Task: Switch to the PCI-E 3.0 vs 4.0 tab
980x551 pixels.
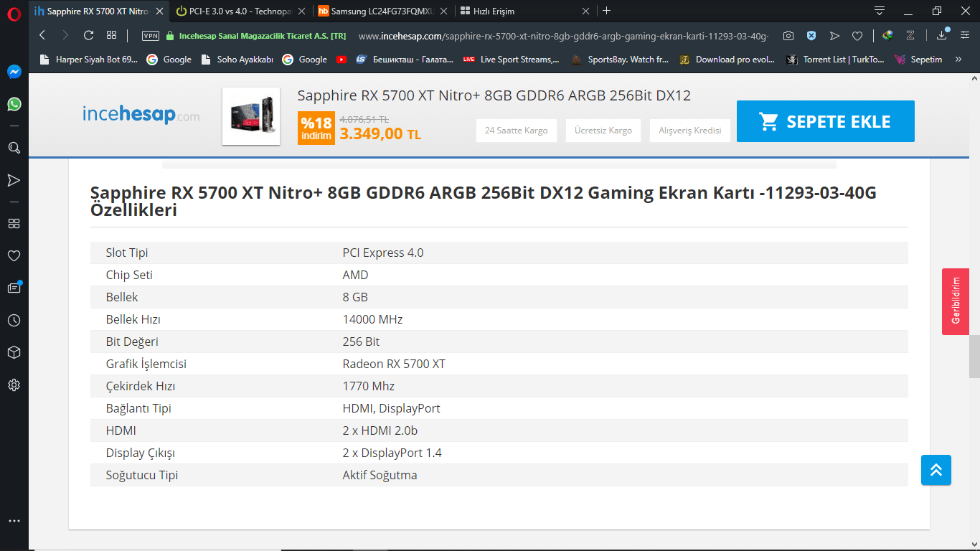Action: pos(242,11)
